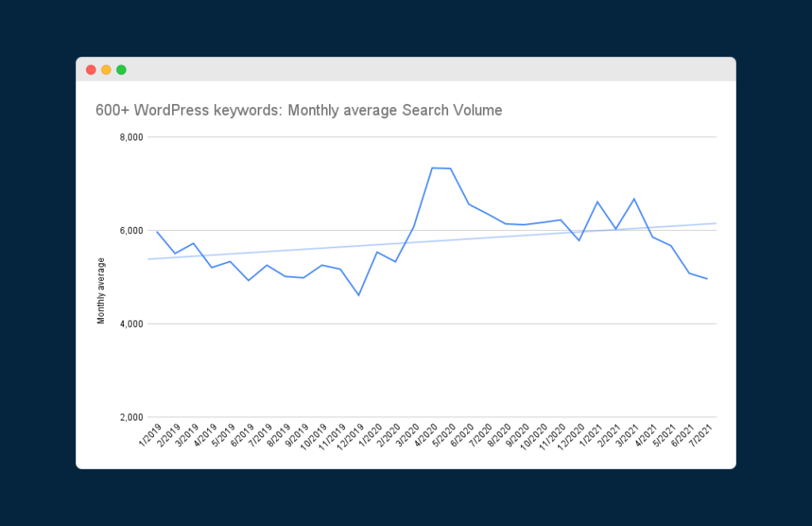812x526 pixels.
Task: Click the 7/2020 x-axis label
Action: point(481,436)
